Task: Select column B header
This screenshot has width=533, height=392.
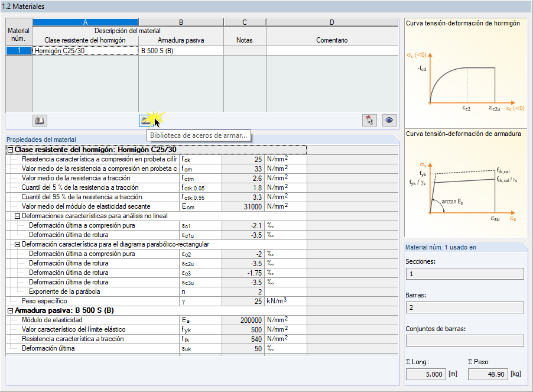Action: 181,22
